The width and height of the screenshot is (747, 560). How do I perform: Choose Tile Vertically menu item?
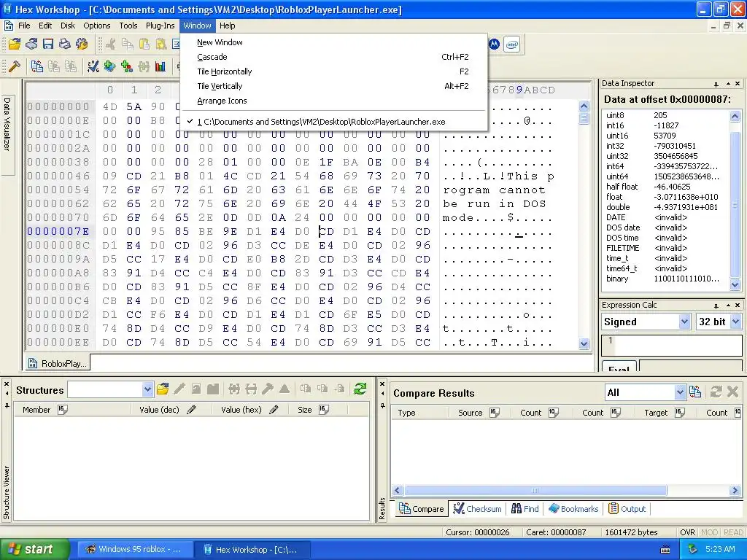coord(333,86)
